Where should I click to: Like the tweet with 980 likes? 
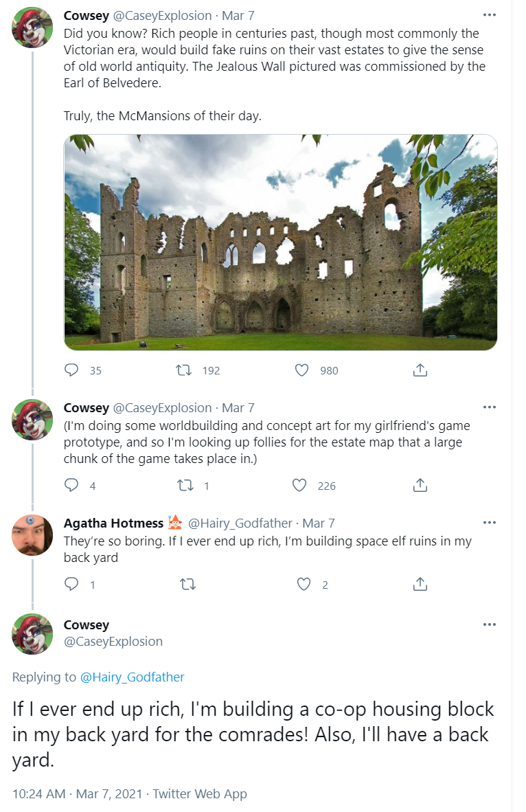(302, 370)
